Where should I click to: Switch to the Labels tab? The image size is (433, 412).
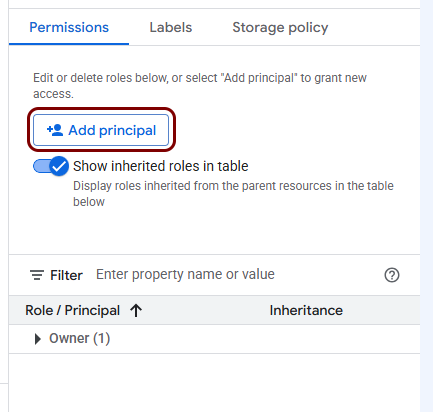(x=171, y=28)
